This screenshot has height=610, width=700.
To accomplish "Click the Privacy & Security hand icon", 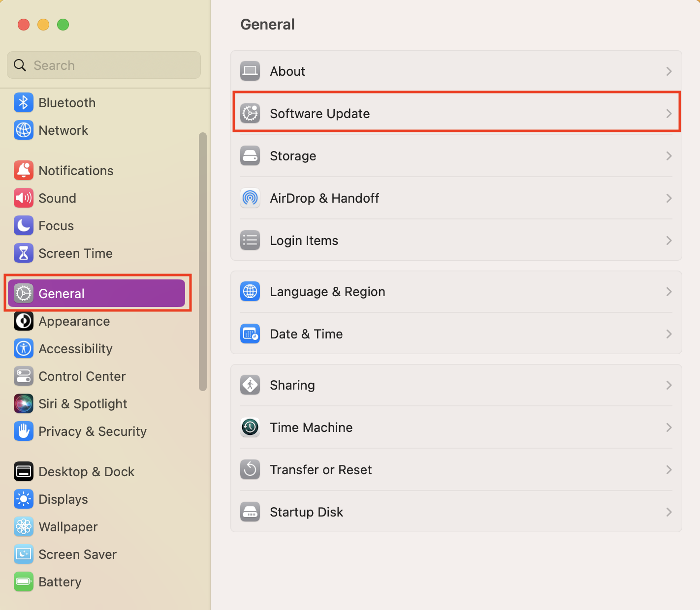I will coord(23,431).
